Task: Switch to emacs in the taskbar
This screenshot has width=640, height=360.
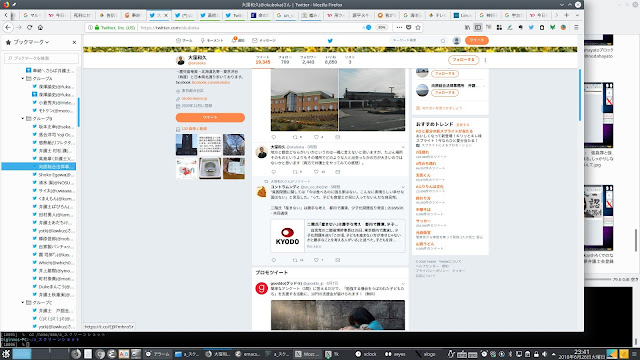Action: [248, 354]
